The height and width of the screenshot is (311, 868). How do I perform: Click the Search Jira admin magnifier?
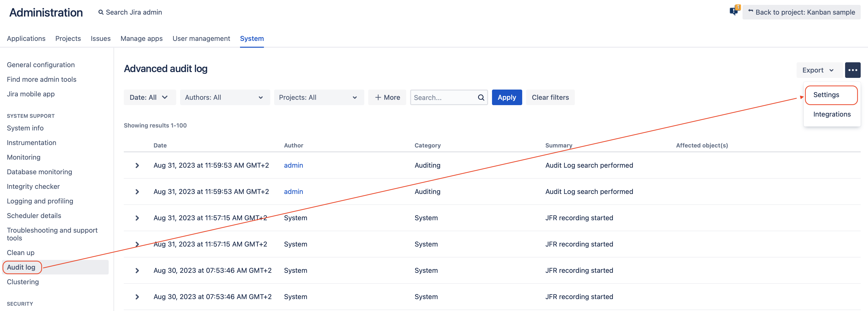[101, 12]
